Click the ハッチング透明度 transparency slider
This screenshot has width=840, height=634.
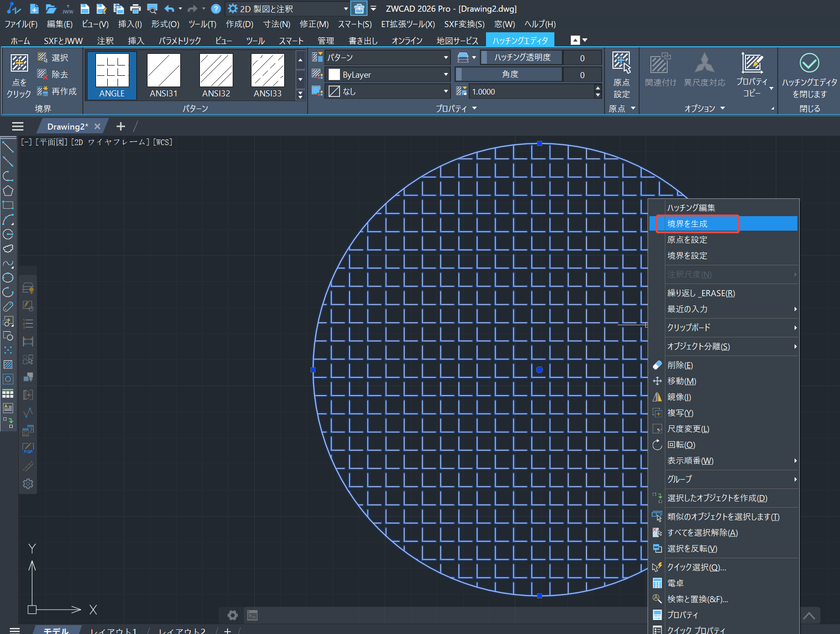click(522, 58)
